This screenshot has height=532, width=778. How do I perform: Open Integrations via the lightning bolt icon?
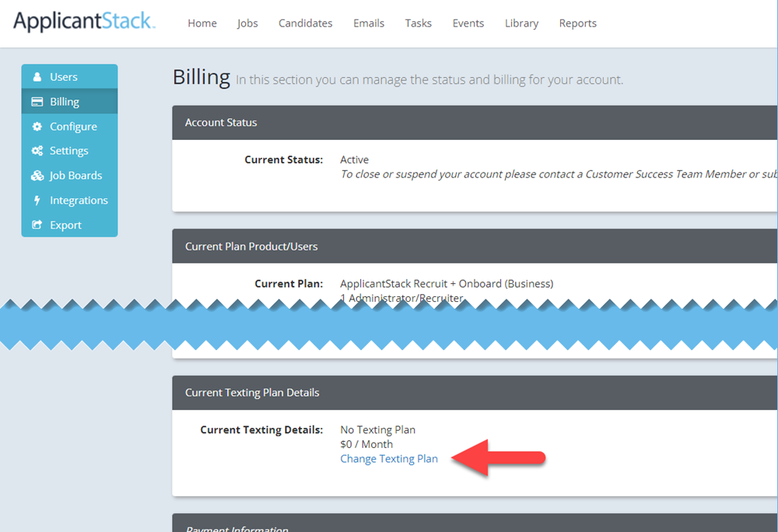(38, 200)
